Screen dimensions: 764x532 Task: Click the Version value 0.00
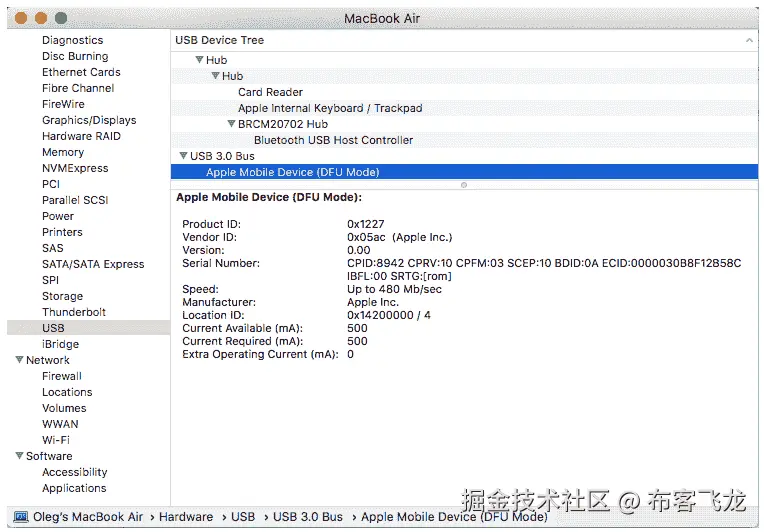point(359,250)
